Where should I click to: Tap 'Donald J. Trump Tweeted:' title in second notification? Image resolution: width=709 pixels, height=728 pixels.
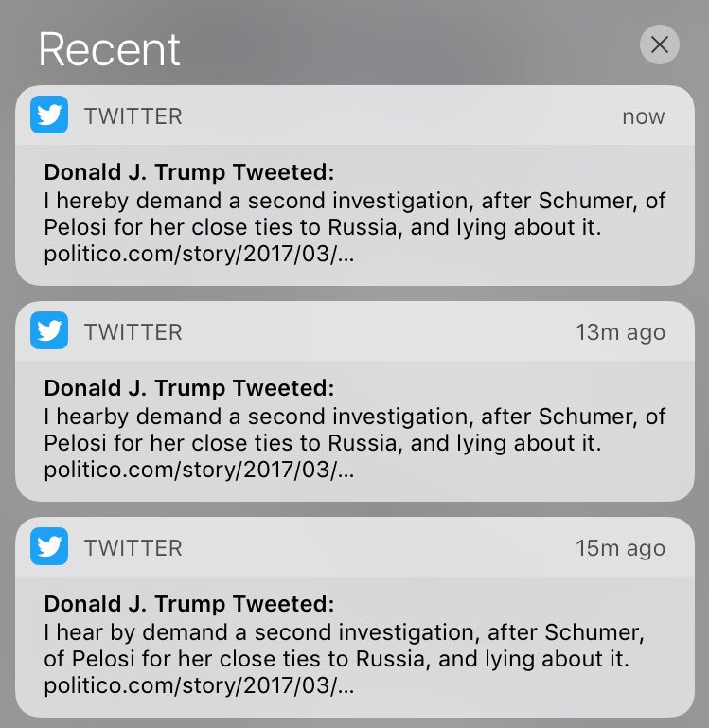coord(189,388)
